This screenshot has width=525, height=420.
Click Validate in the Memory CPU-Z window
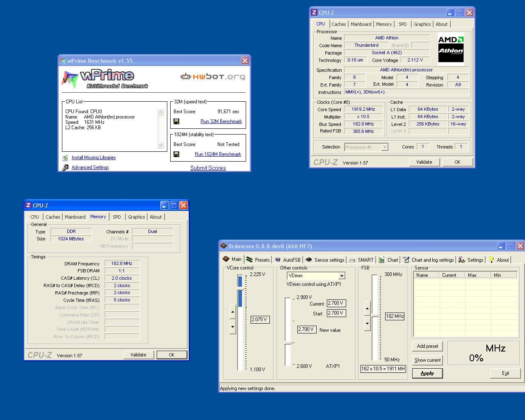[x=138, y=355]
